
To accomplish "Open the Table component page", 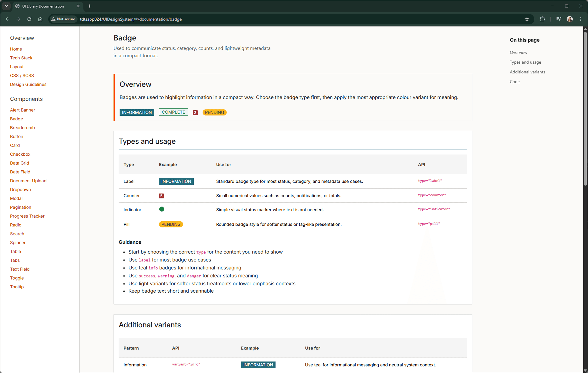I will pyautogui.click(x=15, y=252).
